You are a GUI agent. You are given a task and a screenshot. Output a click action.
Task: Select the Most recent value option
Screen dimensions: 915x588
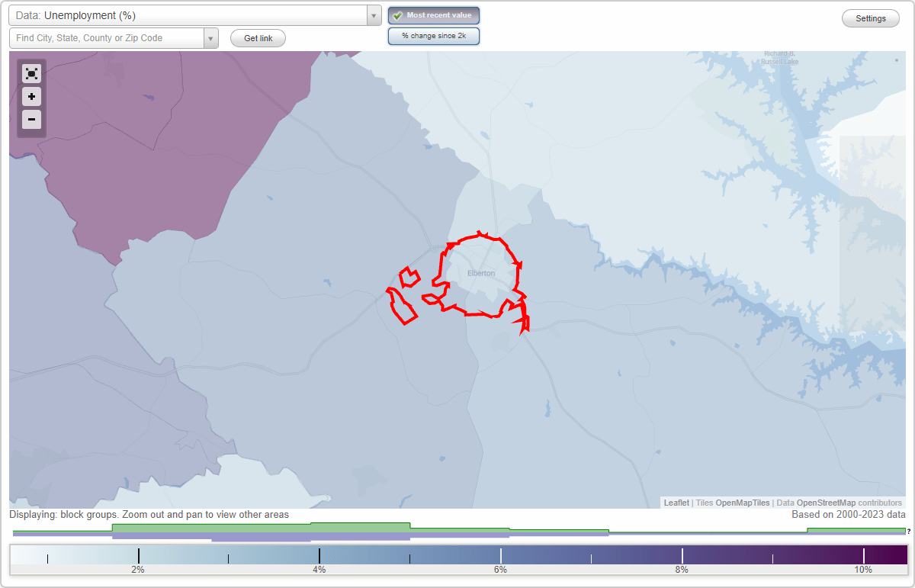coord(433,15)
